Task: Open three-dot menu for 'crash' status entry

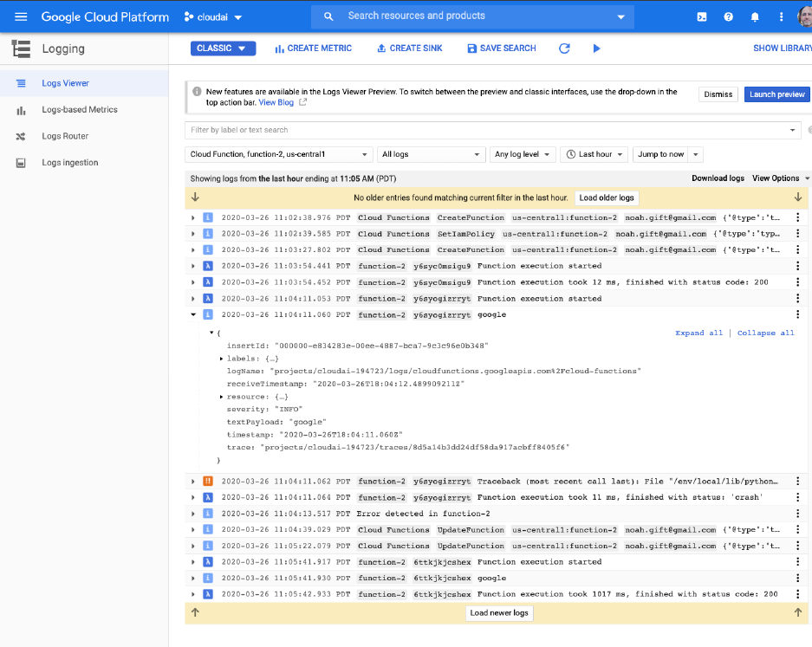Action: click(x=797, y=497)
